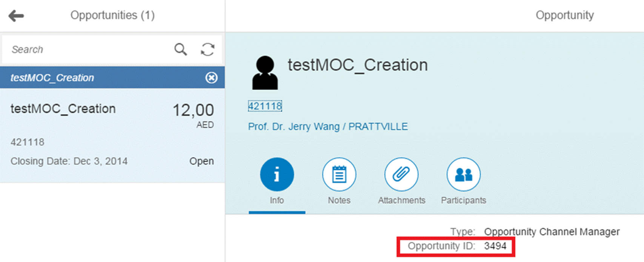Open the Info tab icon
Viewport: 644px width, 262px height.
pos(277,175)
